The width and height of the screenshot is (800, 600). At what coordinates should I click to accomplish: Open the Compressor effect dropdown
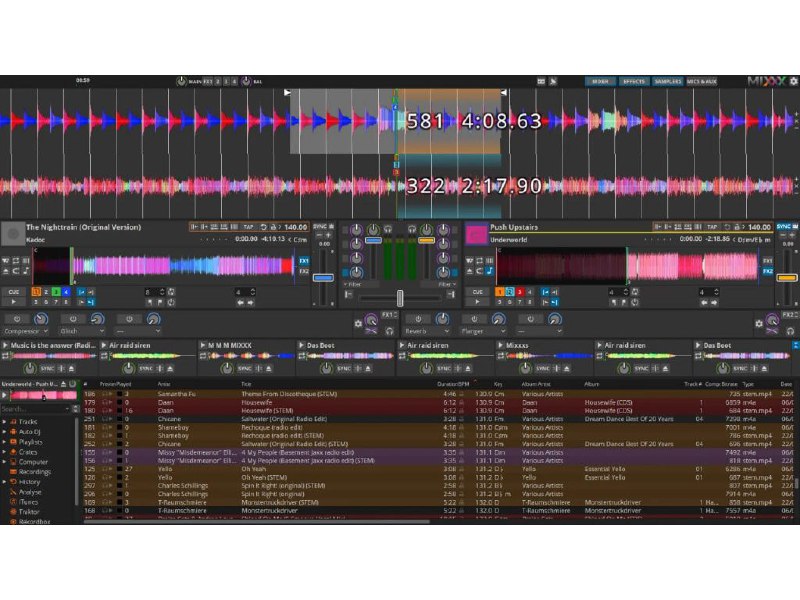point(26,331)
